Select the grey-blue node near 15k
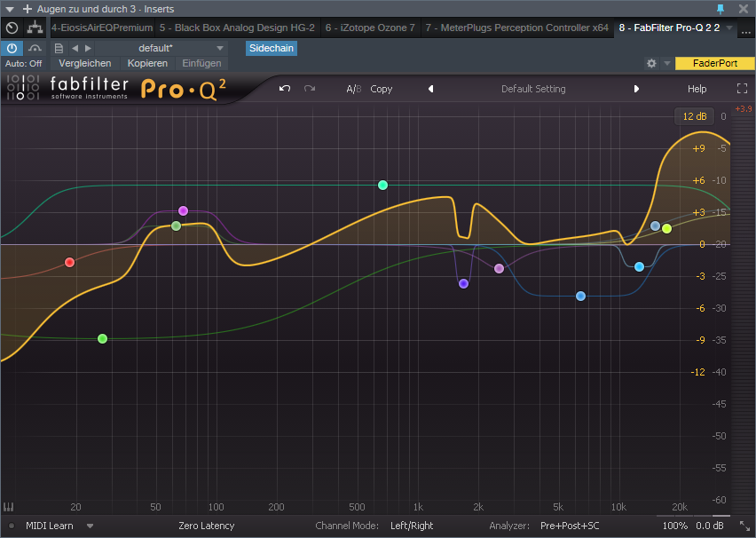The width and height of the screenshot is (756, 538). [x=655, y=225]
